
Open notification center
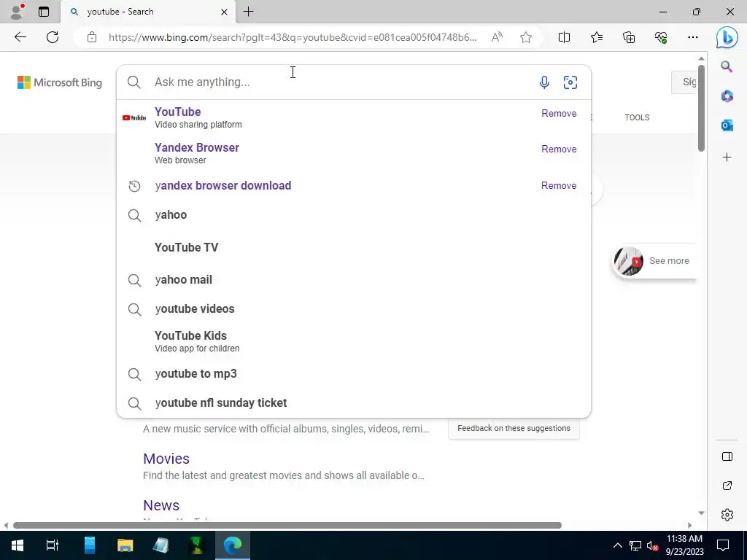coord(723,545)
